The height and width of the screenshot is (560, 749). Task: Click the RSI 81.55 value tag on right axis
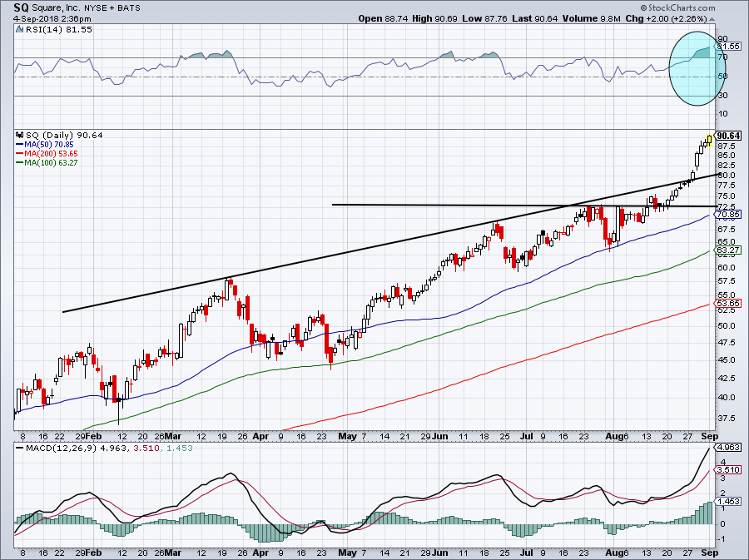(x=728, y=47)
